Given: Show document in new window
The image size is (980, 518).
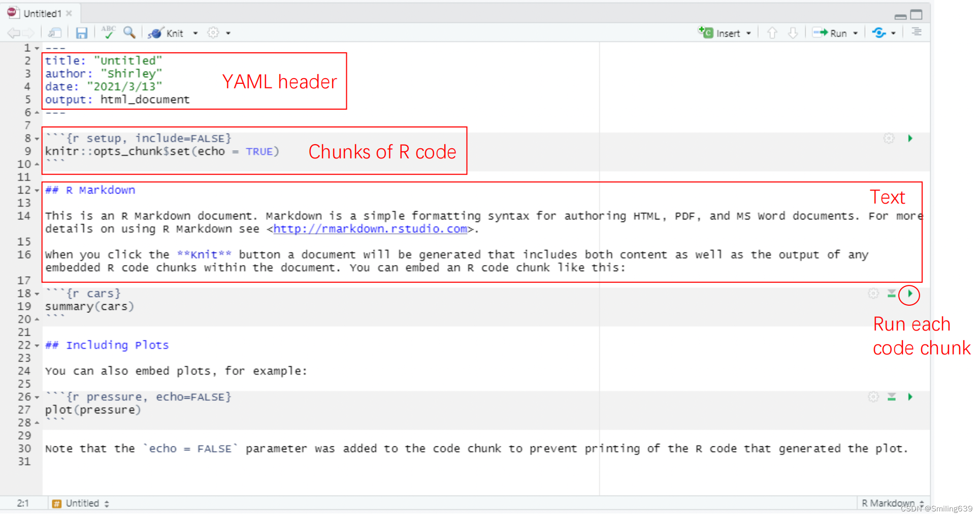Looking at the screenshot, I should pos(55,33).
